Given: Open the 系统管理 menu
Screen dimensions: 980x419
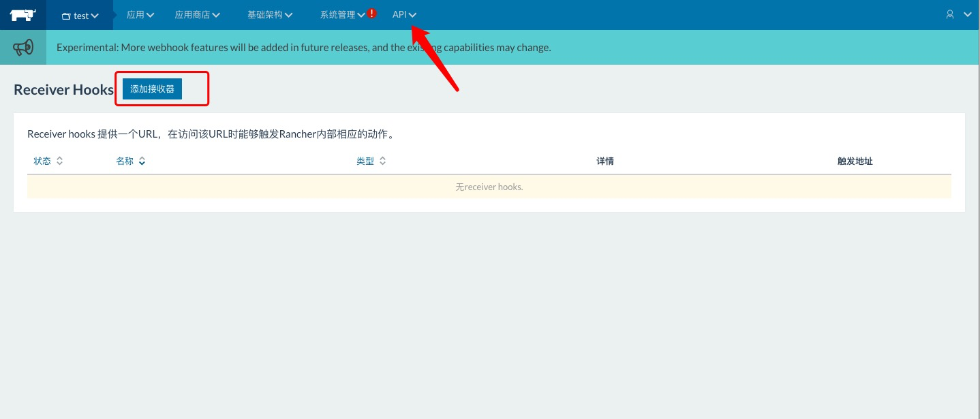Looking at the screenshot, I should coord(343,14).
